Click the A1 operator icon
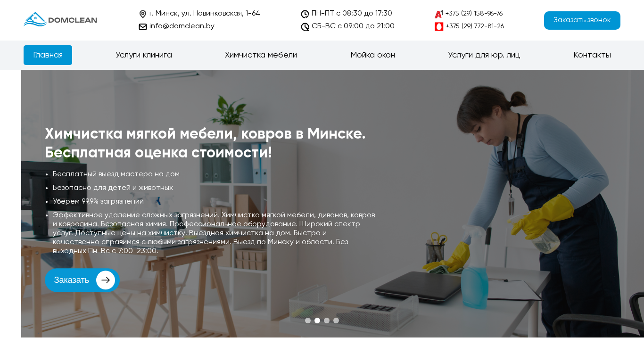The height and width of the screenshot is (362, 644). [x=439, y=14]
